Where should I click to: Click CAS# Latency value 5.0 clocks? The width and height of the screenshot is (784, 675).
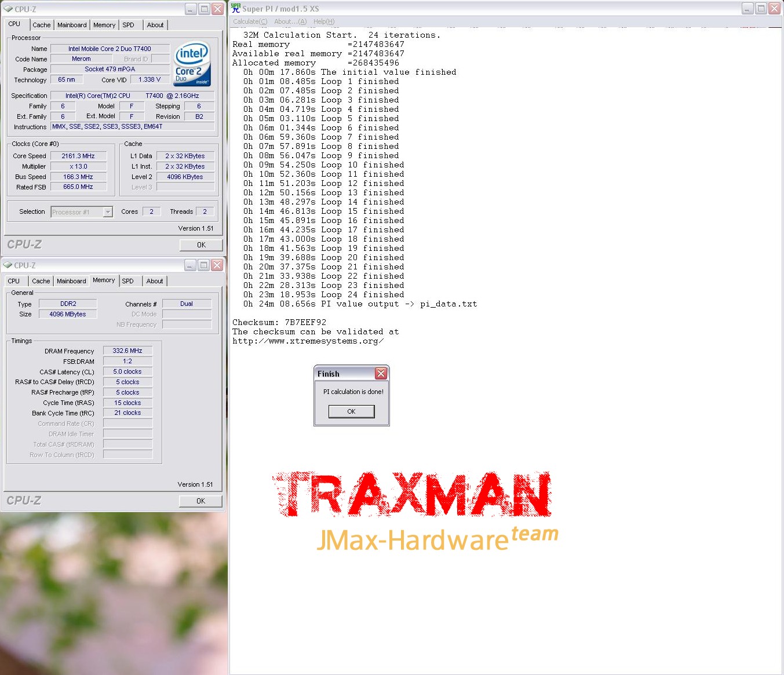[127, 371]
